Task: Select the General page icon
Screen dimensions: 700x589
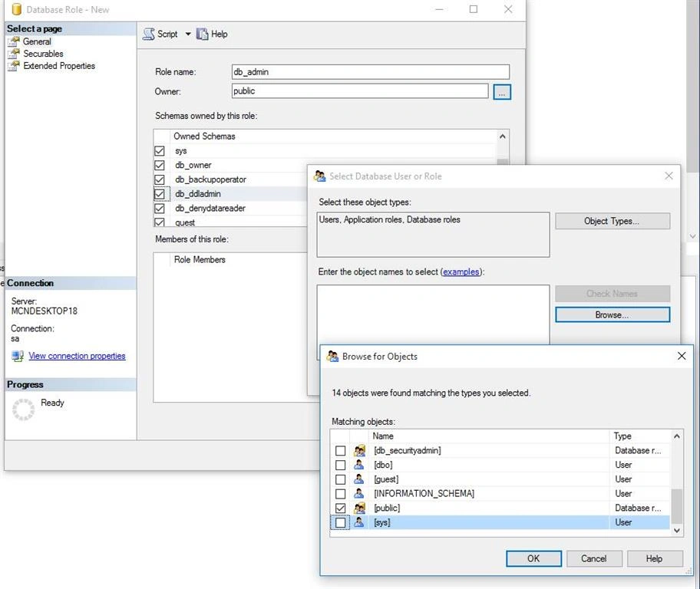Action: click(14, 41)
